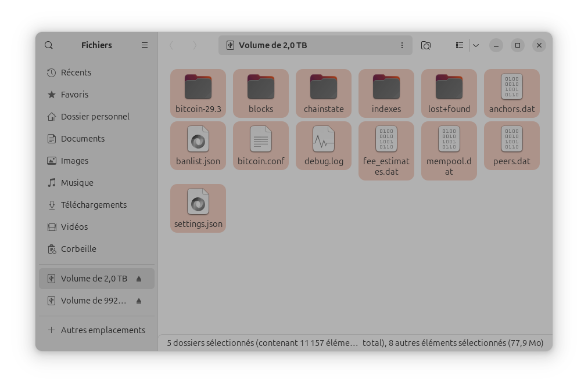Go to Récents in the sidebar
This screenshot has height=390, width=588.
click(x=76, y=73)
